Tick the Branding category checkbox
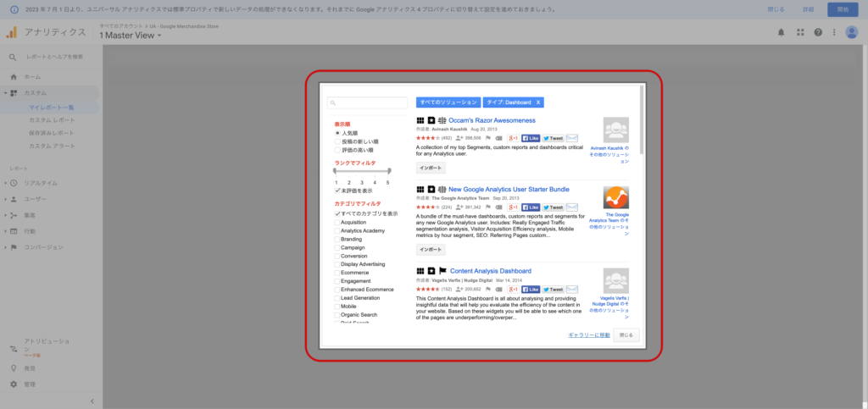Image resolution: width=868 pixels, height=409 pixels. pyautogui.click(x=337, y=239)
